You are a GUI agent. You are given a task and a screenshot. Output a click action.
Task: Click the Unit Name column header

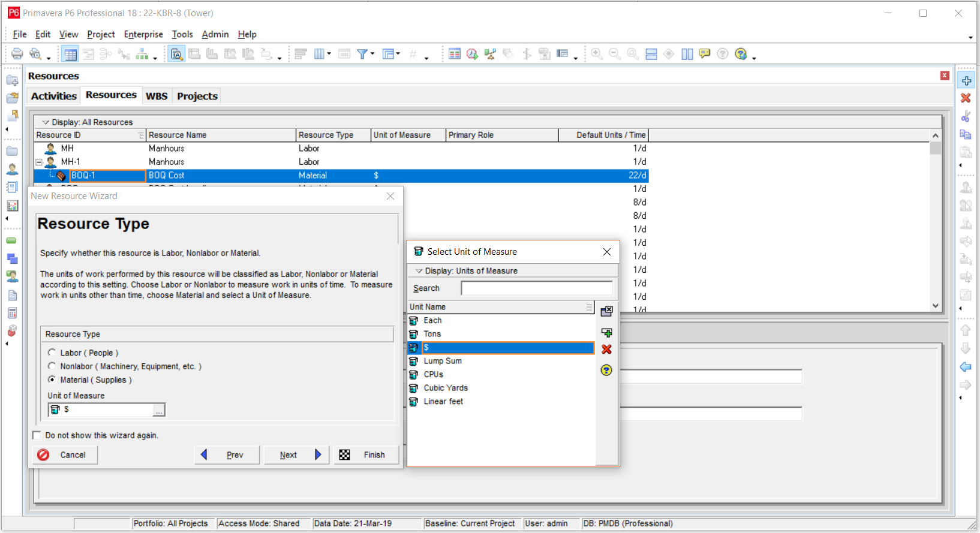coord(501,307)
